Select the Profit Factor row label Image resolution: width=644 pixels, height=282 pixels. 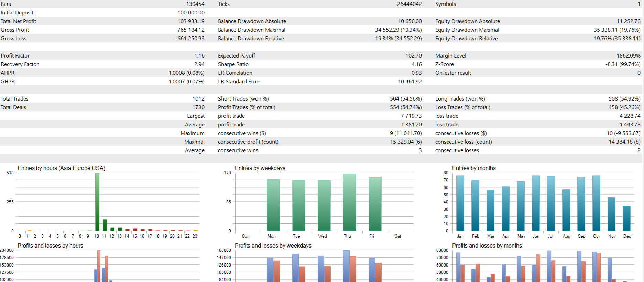(15, 55)
